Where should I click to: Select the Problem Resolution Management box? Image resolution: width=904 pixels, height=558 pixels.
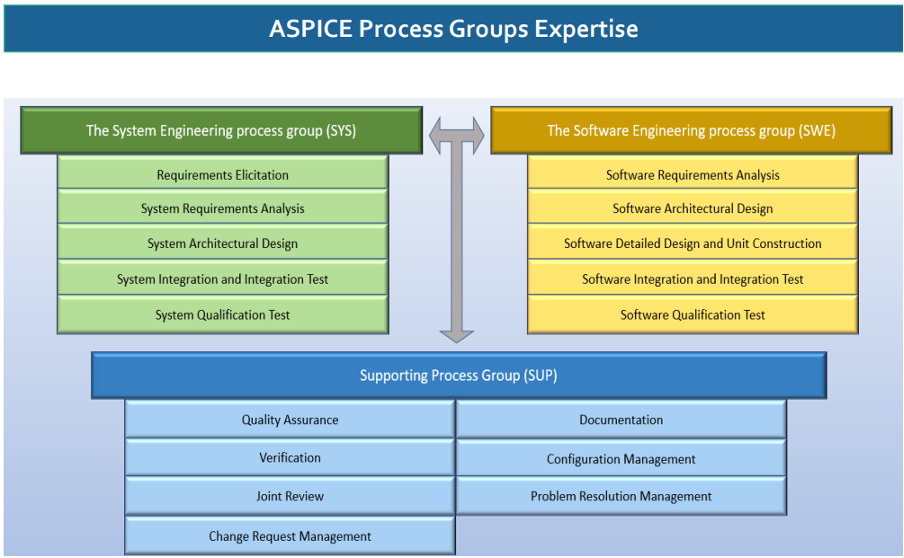pyautogui.click(x=621, y=496)
